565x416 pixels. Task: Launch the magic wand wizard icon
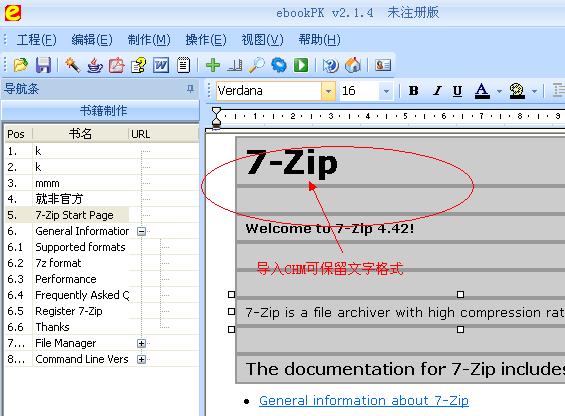point(72,65)
